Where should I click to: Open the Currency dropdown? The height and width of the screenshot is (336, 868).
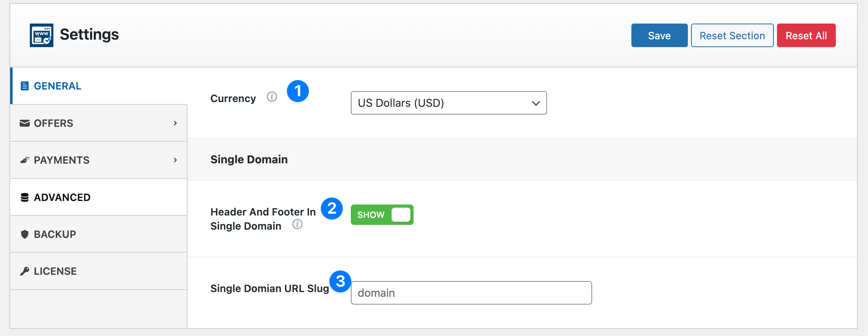[x=449, y=103]
